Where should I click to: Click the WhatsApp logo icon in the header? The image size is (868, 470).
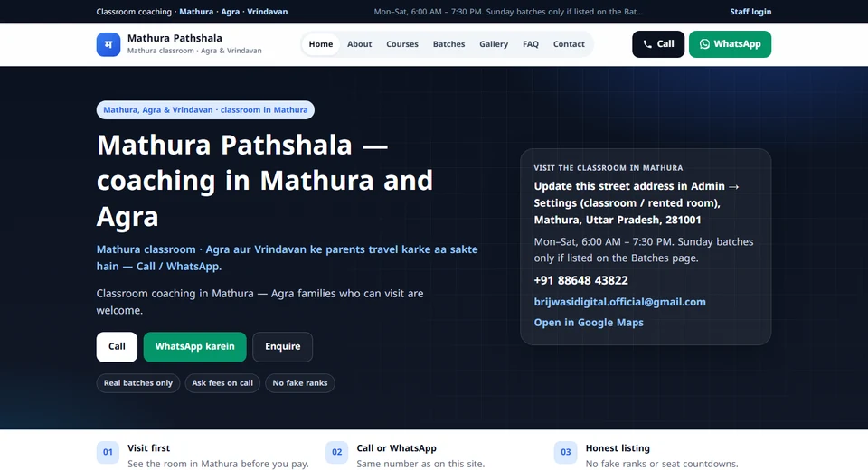pyautogui.click(x=704, y=44)
